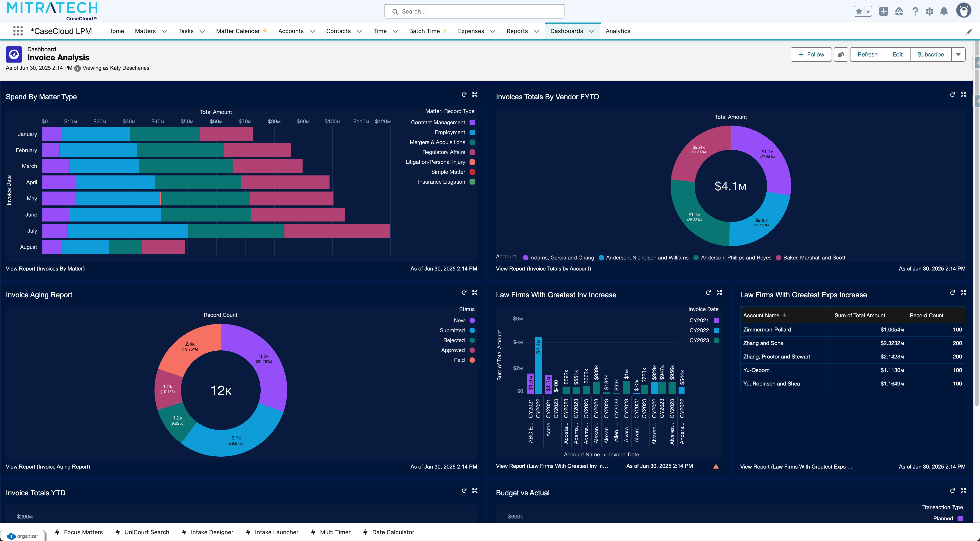The image size is (980, 541).
Task: Expand the Reports menu chevron
Action: 536,31
